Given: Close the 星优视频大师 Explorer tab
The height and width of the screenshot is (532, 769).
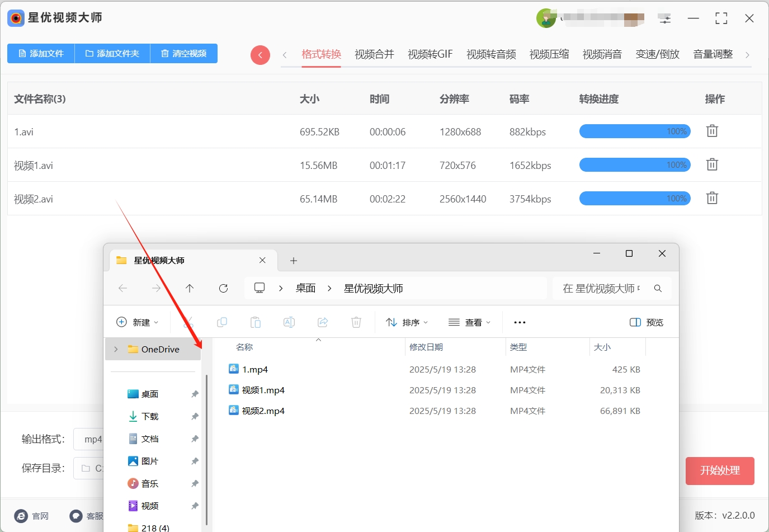Looking at the screenshot, I should [x=262, y=260].
